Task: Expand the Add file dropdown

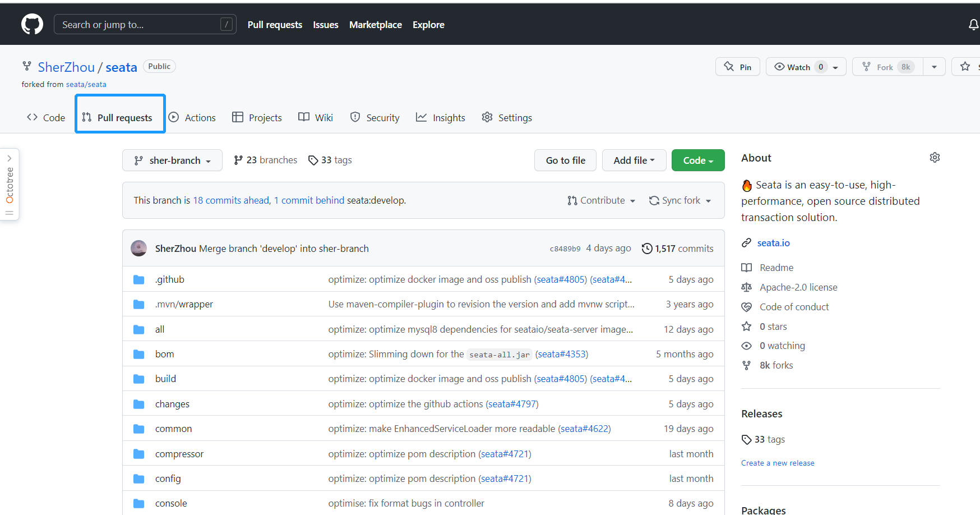Action: click(x=634, y=160)
